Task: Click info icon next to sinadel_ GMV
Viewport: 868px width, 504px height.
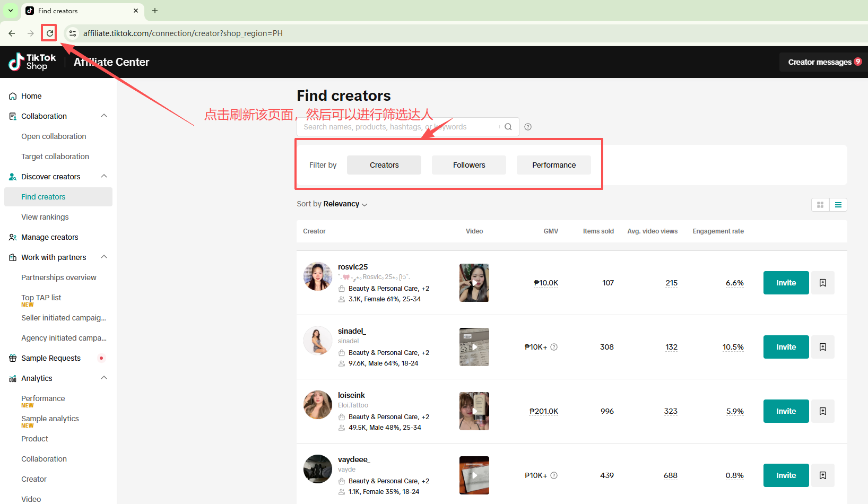Action: [554, 347]
